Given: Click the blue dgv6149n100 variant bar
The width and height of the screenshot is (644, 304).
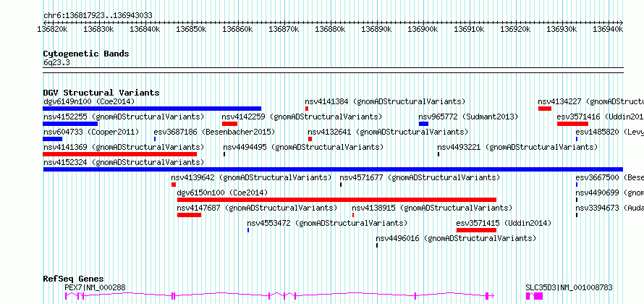Looking at the screenshot, I should (152, 109).
